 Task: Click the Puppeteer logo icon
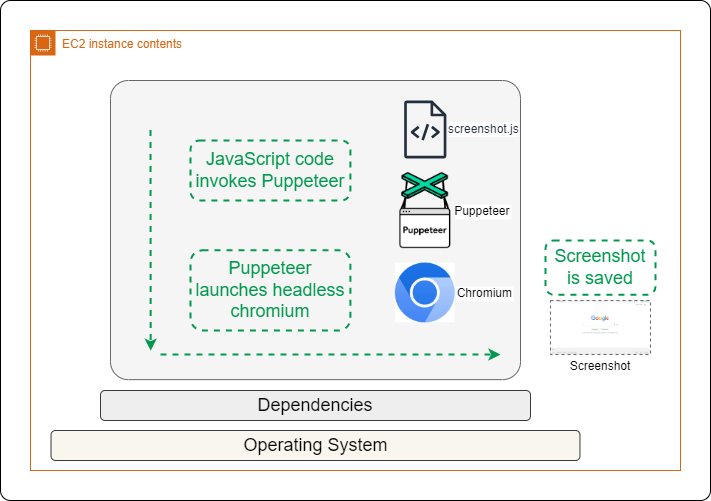point(424,210)
